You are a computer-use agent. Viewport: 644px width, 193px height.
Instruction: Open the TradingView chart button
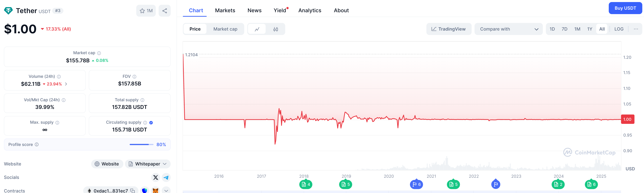[x=449, y=29]
